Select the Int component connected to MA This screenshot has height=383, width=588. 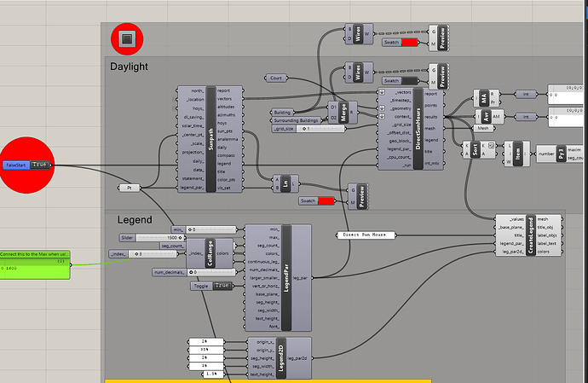[x=526, y=94]
